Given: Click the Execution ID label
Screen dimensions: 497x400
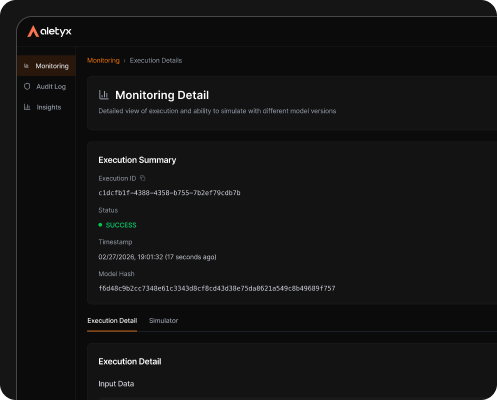Looking at the screenshot, I should click(117, 179).
